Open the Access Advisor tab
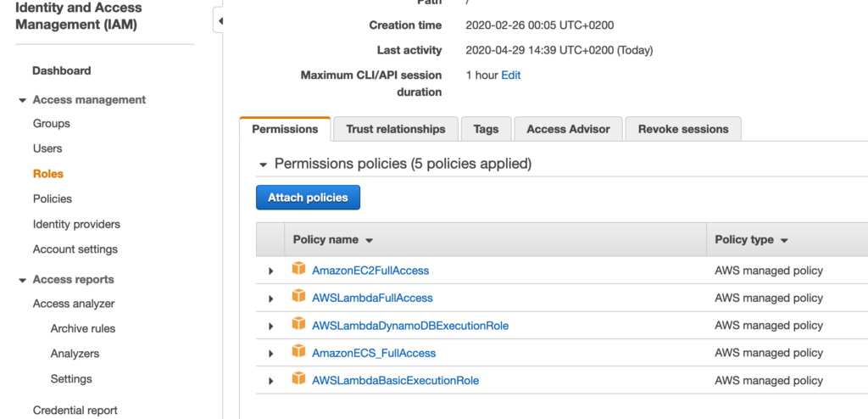Image resolution: width=868 pixels, height=419 pixels. [568, 129]
